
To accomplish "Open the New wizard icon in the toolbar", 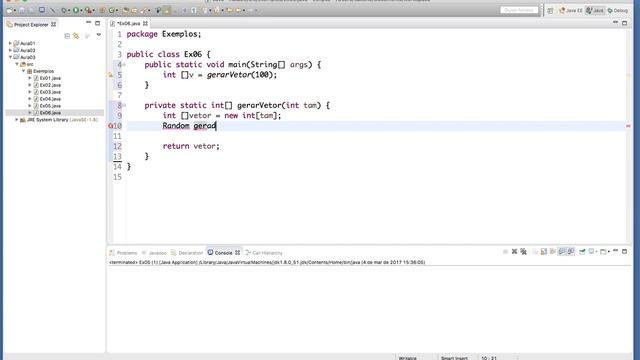I will (9, 10).
